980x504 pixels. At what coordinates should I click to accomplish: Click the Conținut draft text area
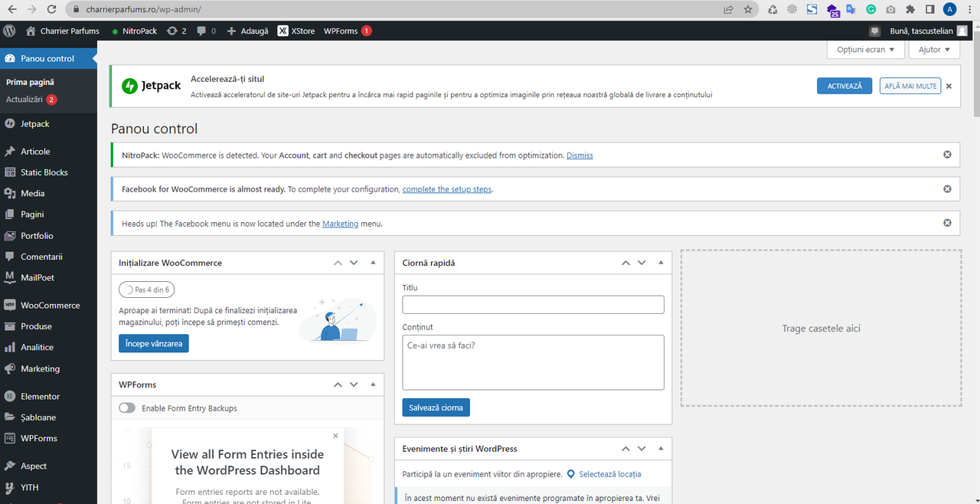click(533, 362)
